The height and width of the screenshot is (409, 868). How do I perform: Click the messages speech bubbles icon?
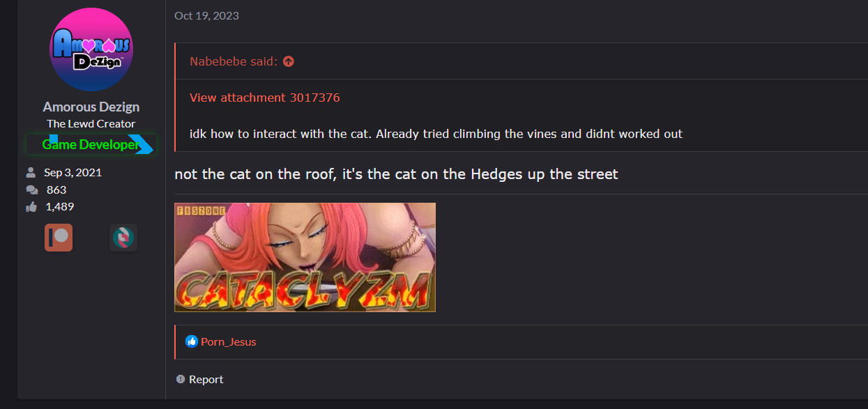pyautogui.click(x=31, y=190)
